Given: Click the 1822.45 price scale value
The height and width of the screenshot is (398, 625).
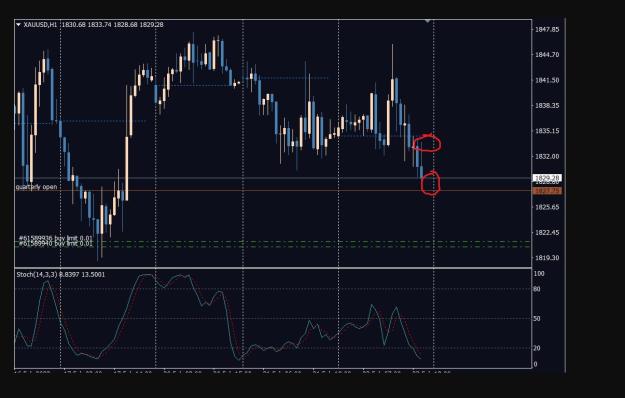Looking at the screenshot, I should click(x=547, y=232).
